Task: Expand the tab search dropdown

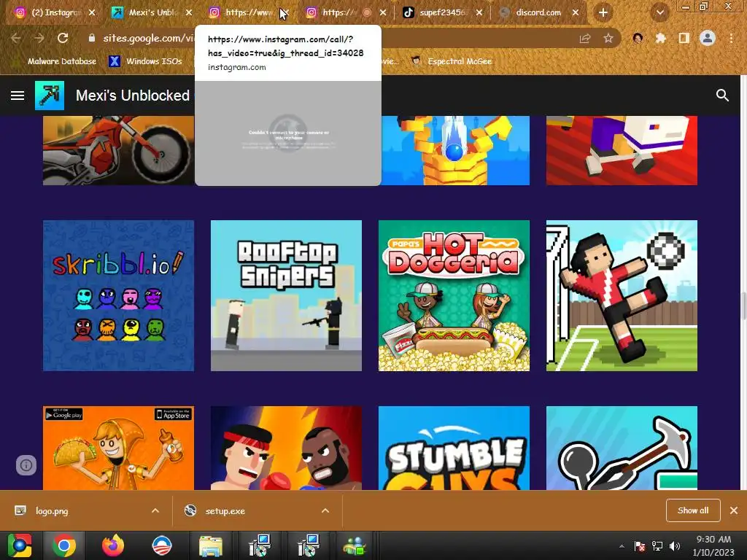Action: pos(660,13)
